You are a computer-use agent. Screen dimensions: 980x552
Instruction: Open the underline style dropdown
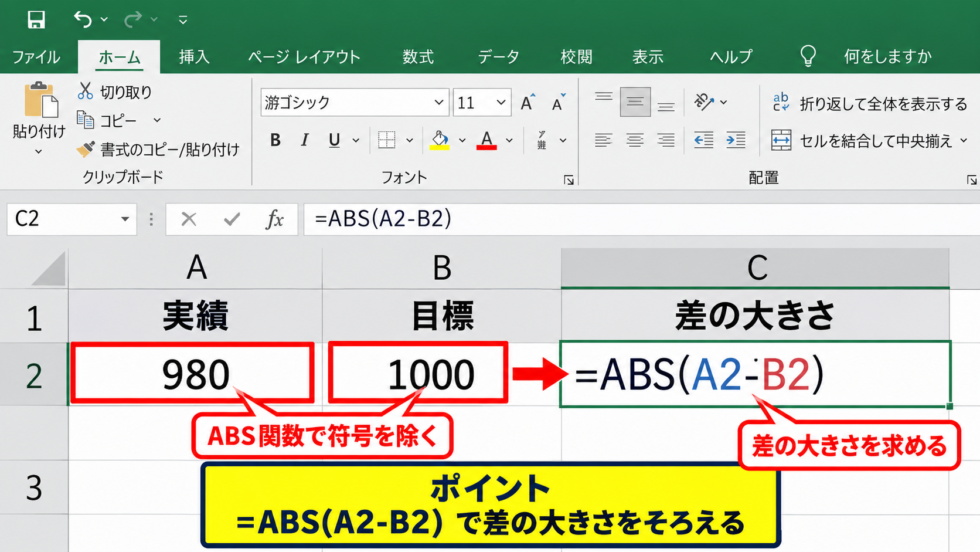pos(356,140)
